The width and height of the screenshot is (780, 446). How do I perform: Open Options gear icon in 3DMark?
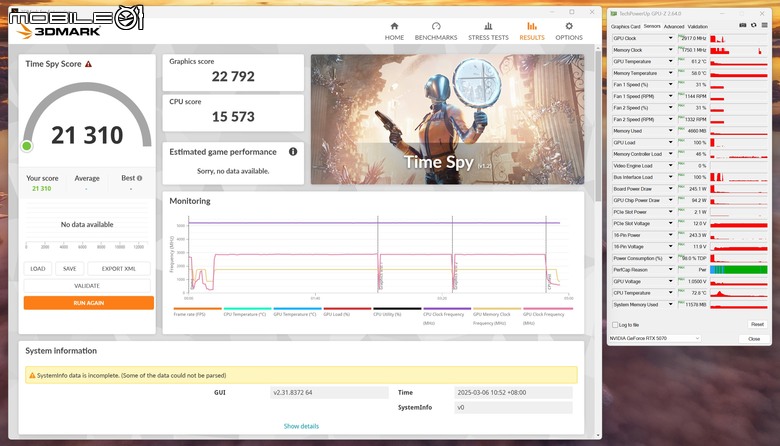569,26
